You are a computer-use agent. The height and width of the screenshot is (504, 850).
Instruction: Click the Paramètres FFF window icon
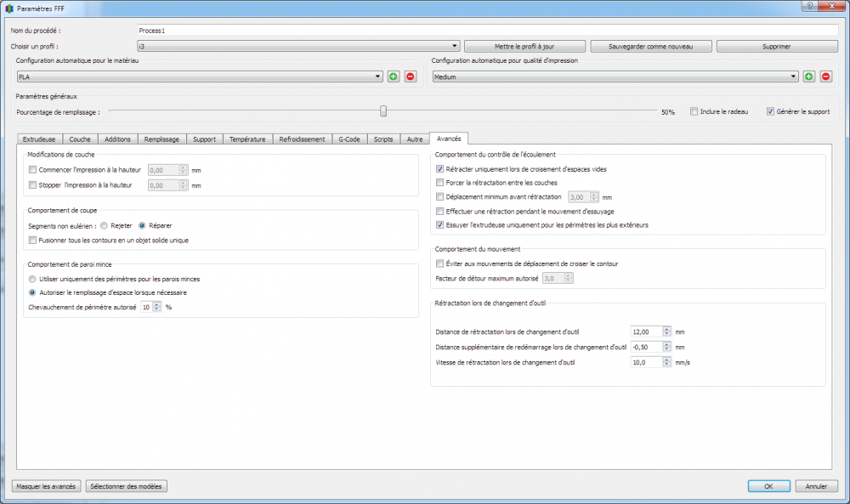tap(8, 8)
